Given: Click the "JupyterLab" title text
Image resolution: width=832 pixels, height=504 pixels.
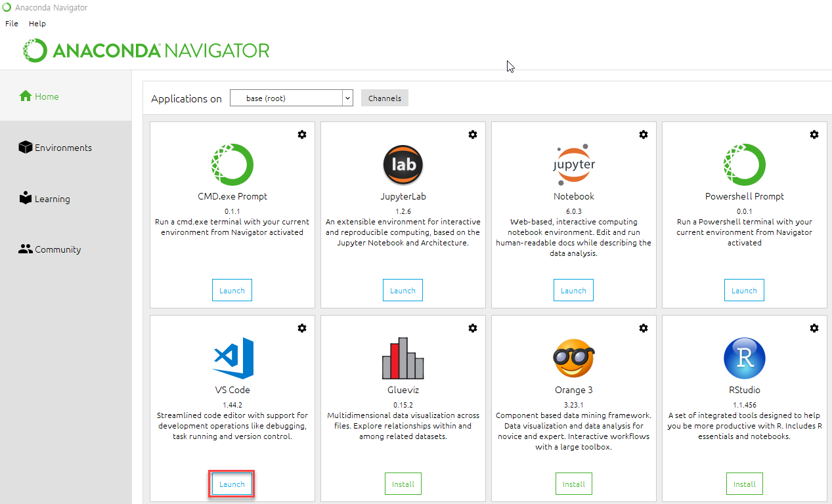Looking at the screenshot, I should click(403, 196).
